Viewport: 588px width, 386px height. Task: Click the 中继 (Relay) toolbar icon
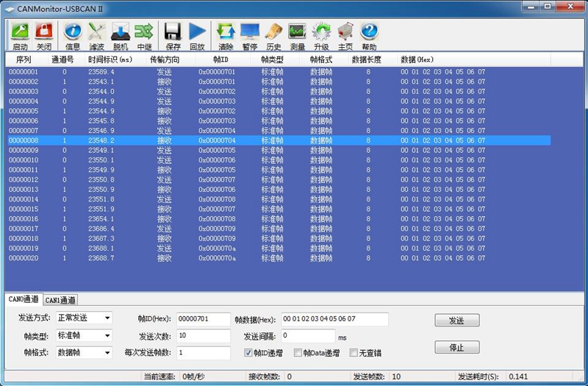point(144,32)
